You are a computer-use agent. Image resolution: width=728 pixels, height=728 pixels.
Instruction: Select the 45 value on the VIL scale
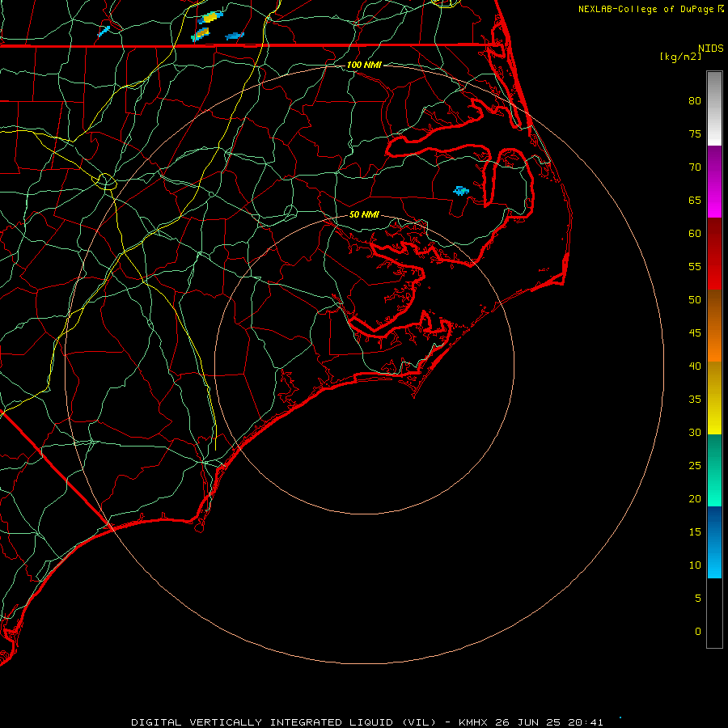click(695, 333)
